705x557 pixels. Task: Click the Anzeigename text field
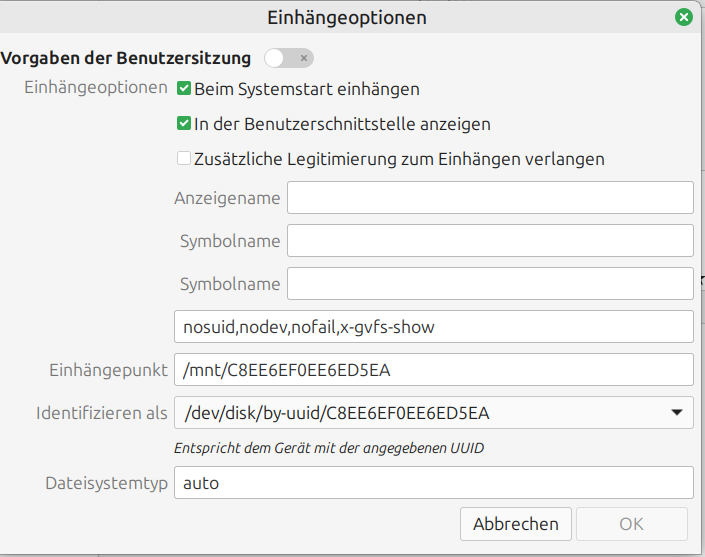point(490,198)
